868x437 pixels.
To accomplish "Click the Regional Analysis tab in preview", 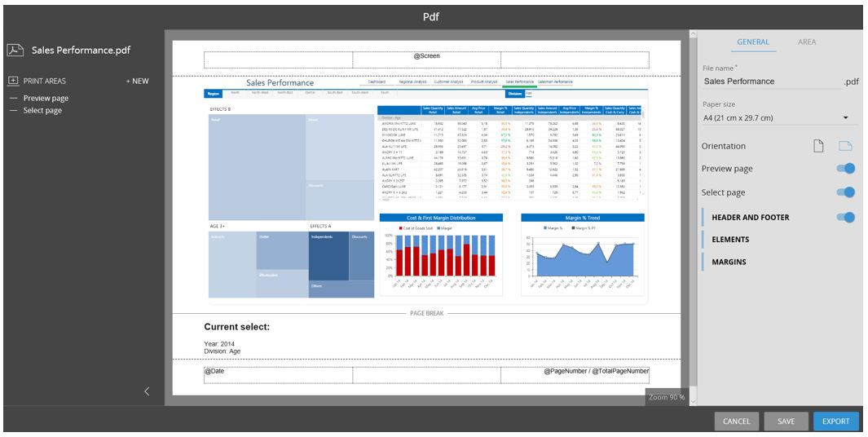I will (412, 82).
